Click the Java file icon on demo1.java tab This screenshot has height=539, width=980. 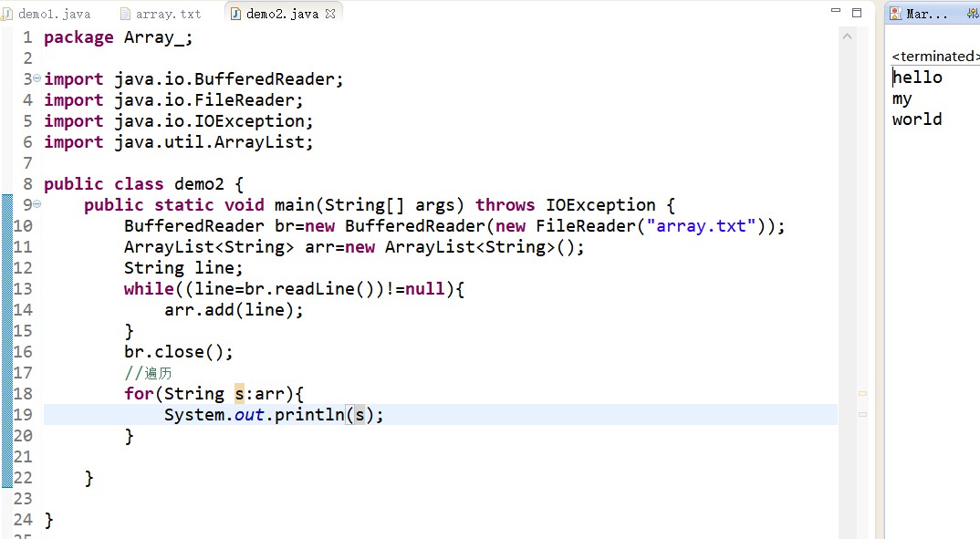click(6, 14)
